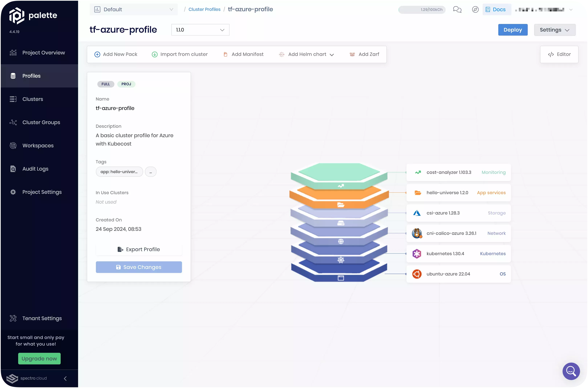Open the Workspaces section
This screenshot has height=388, width=588.
coord(38,146)
